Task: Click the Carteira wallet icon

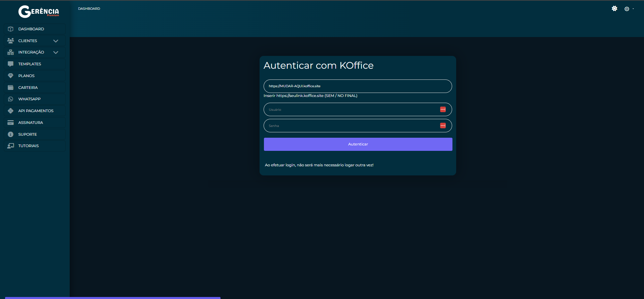Action: tap(11, 88)
